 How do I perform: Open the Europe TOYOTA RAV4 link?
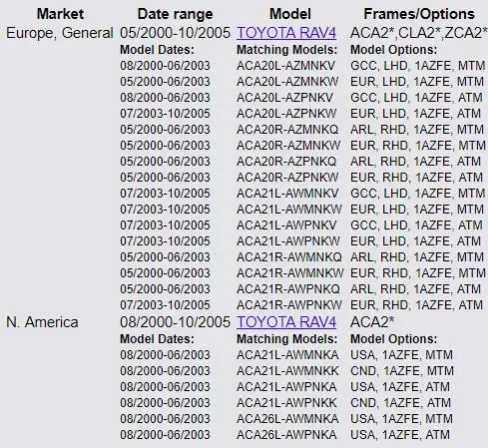(x=286, y=33)
